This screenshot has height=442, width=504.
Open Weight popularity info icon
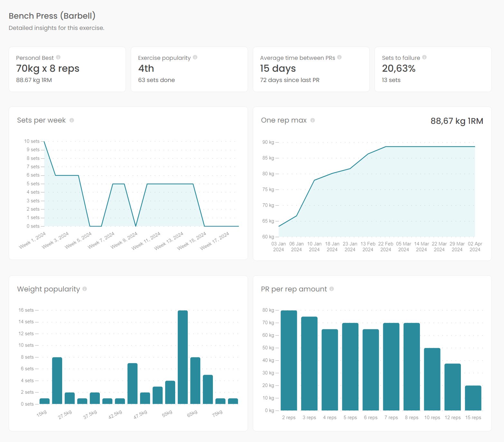point(85,289)
